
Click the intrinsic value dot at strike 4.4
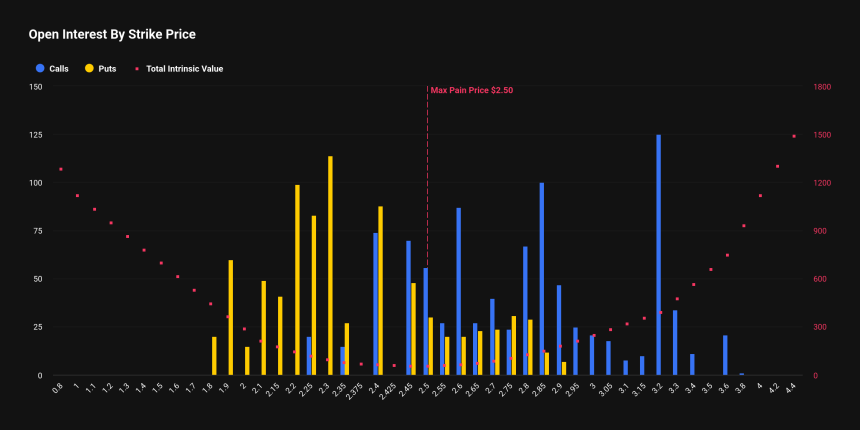793,136
